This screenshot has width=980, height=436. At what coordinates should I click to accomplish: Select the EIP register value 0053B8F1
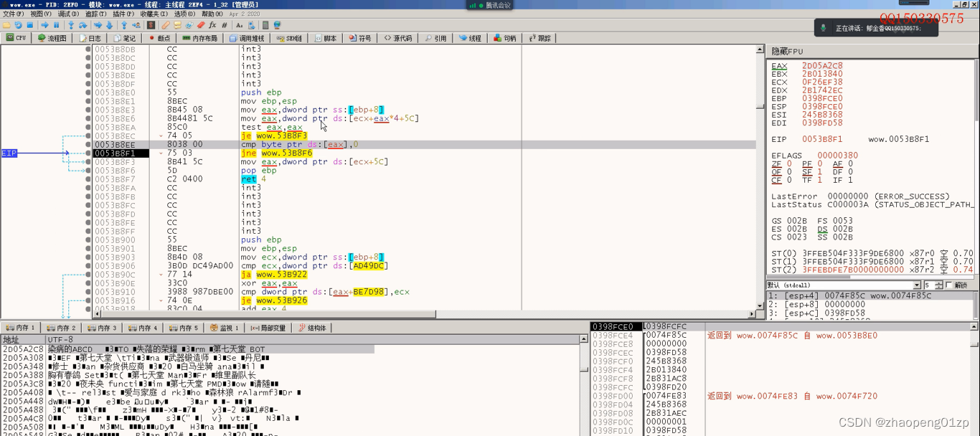click(x=822, y=139)
